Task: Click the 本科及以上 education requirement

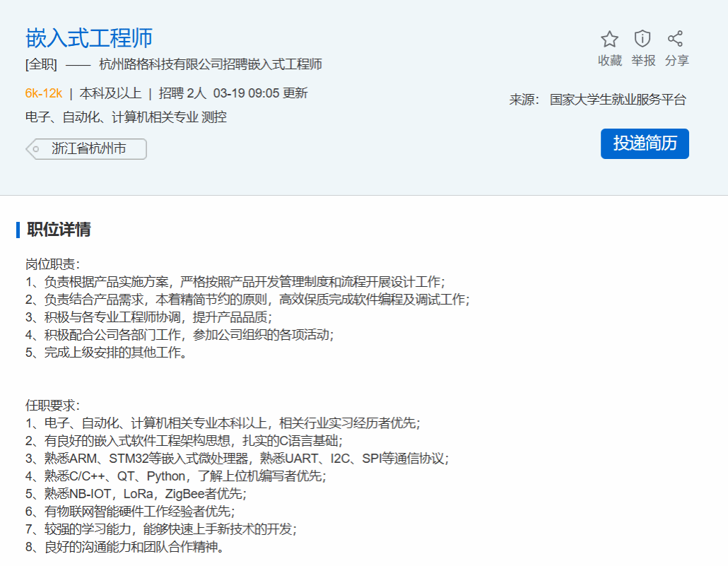Action: coord(110,93)
